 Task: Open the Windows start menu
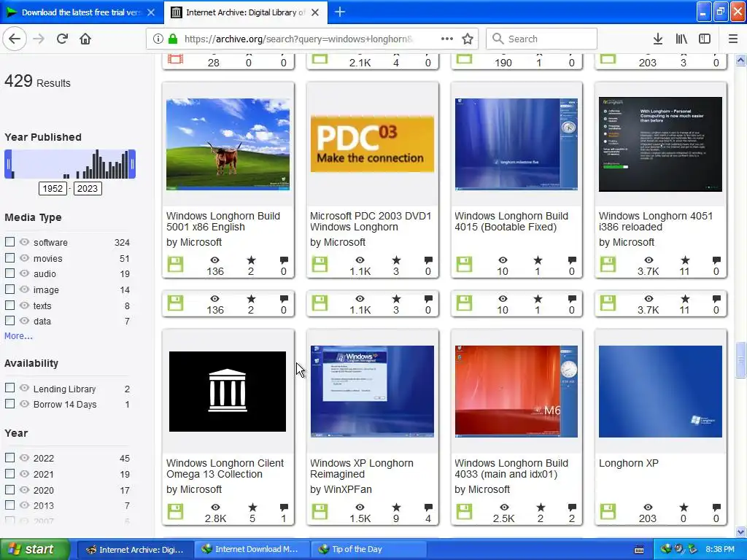pyautogui.click(x=34, y=550)
